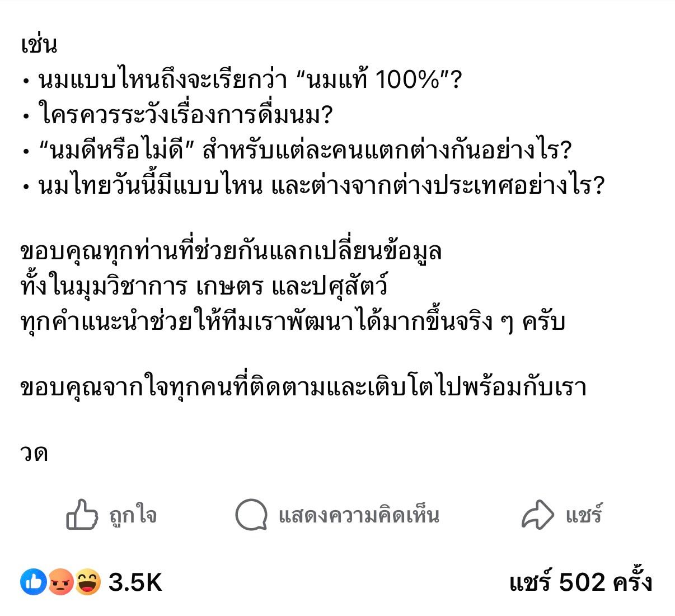Click the ทุกคำแนะนำช่วยให้ทีมเรา sentence

pos(292,322)
